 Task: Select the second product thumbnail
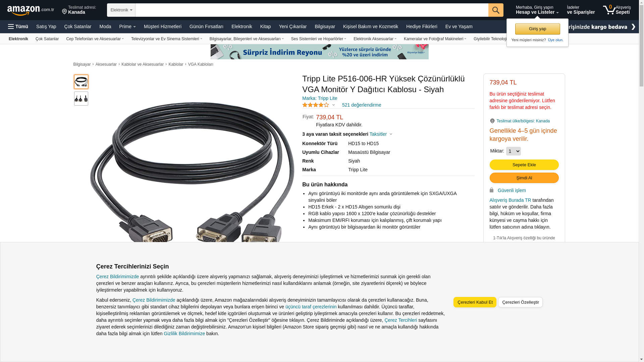81,99
